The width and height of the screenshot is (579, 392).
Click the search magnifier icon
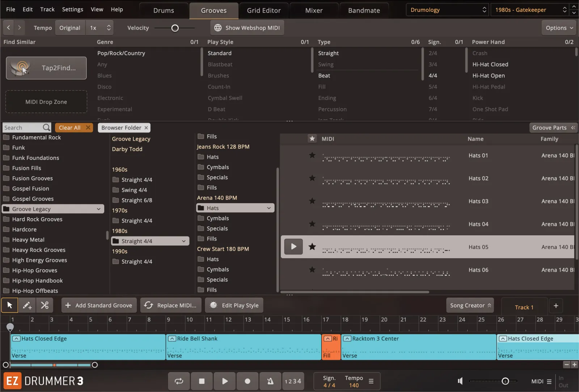tap(46, 127)
